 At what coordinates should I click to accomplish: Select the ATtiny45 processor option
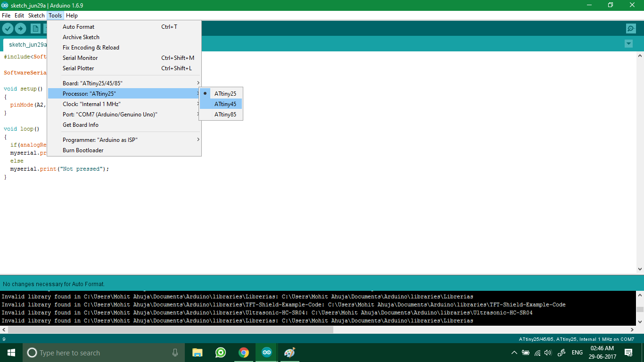(x=221, y=104)
